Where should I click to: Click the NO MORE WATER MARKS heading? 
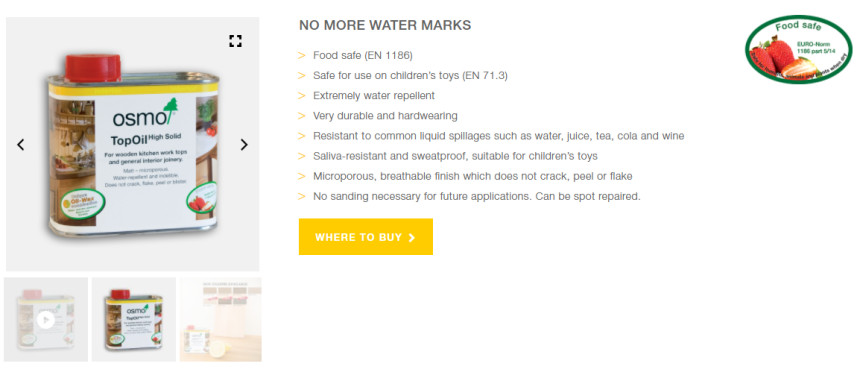point(385,25)
